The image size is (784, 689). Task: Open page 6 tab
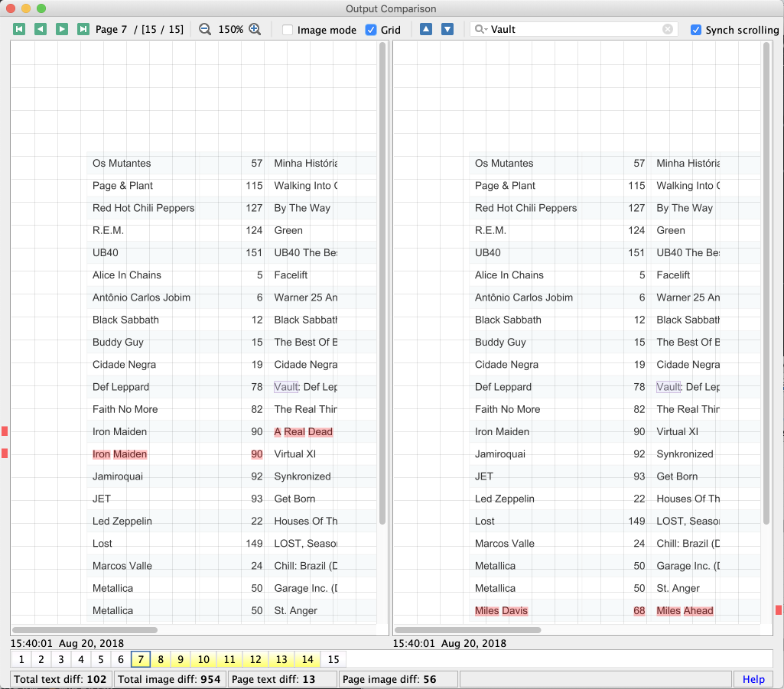click(x=121, y=659)
